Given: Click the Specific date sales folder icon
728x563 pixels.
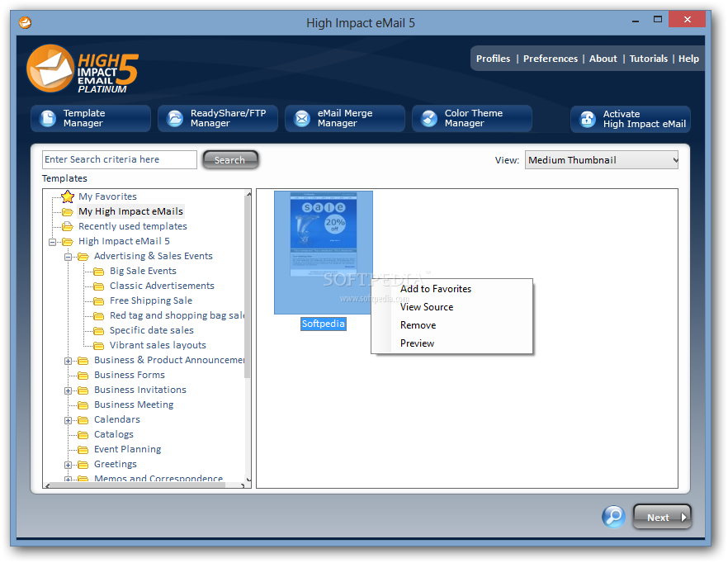Looking at the screenshot, I should pos(98,331).
